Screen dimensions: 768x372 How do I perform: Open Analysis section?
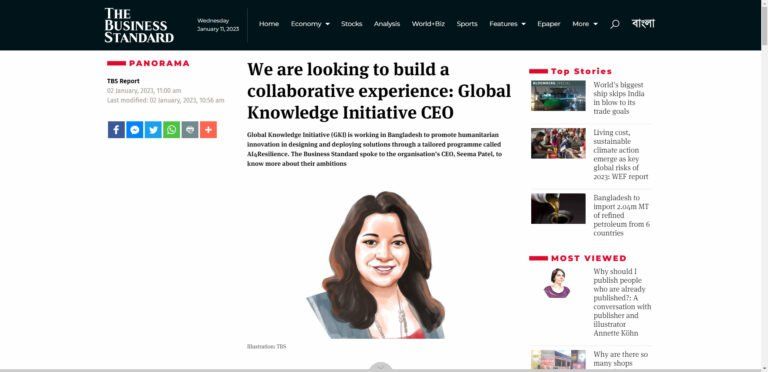click(387, 24)
